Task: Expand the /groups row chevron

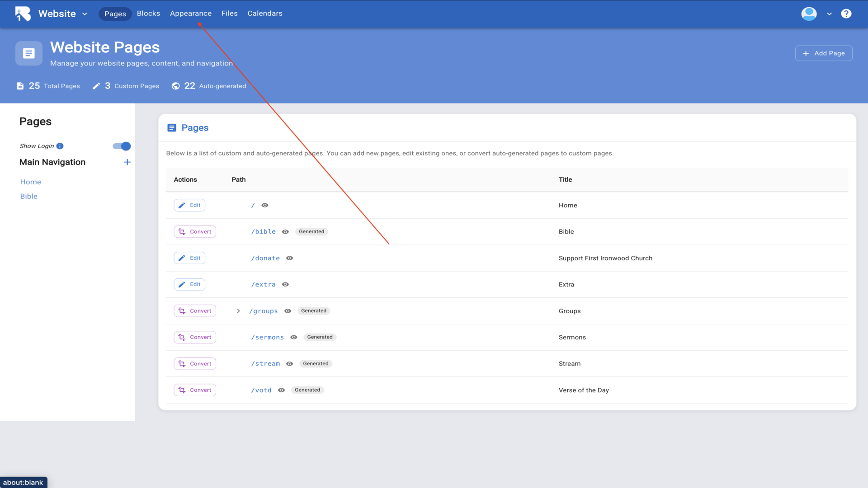Action: pyautogui.click(x=238, y=311)
